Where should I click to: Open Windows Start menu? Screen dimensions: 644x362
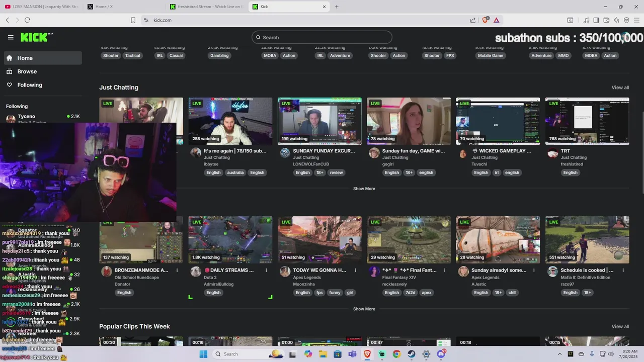click(203, 354)
